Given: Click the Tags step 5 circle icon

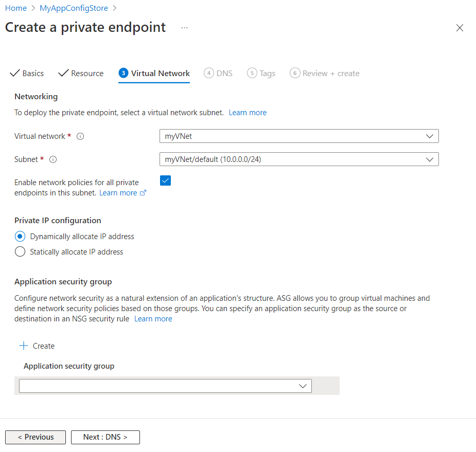Looking at the screenshot, I should tap(252, 73).
